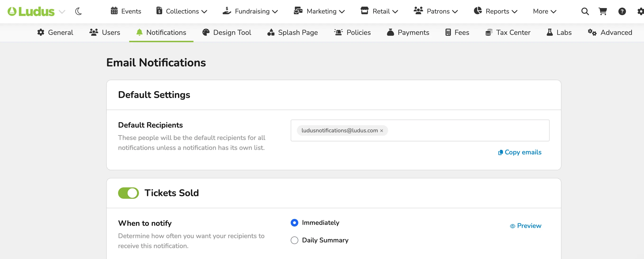Click the Reports pie chart icon
The image size is (644, 259).
[x=478, y=11]
